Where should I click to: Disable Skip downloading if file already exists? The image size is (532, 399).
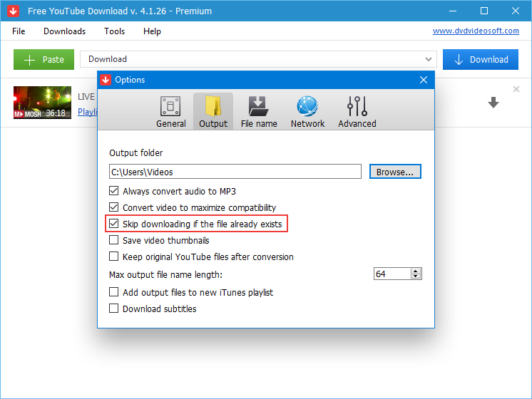pos(113,224)
